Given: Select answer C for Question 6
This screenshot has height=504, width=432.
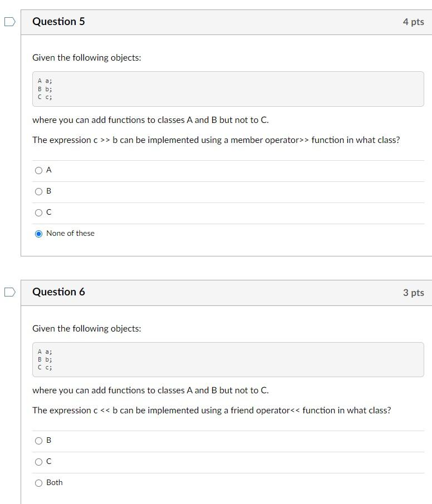Looking at the screenshot, I should tap(39, 461).
